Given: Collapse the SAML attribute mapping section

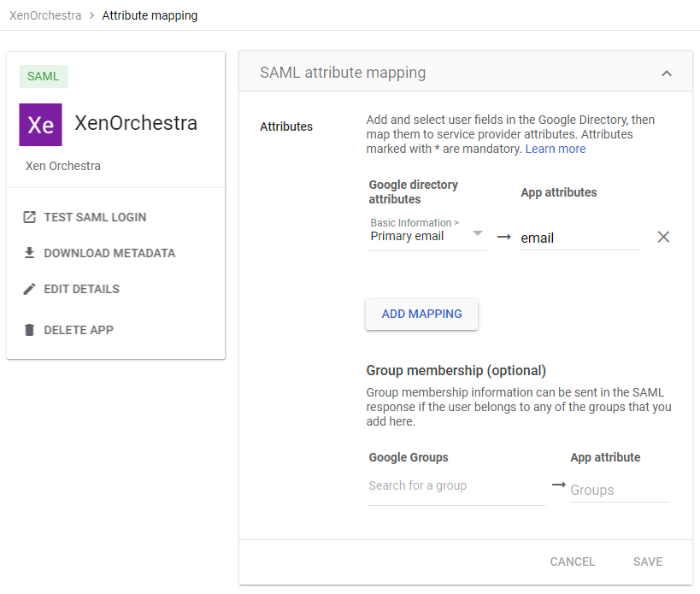Looking at the screenshot, I should point(667,74).
